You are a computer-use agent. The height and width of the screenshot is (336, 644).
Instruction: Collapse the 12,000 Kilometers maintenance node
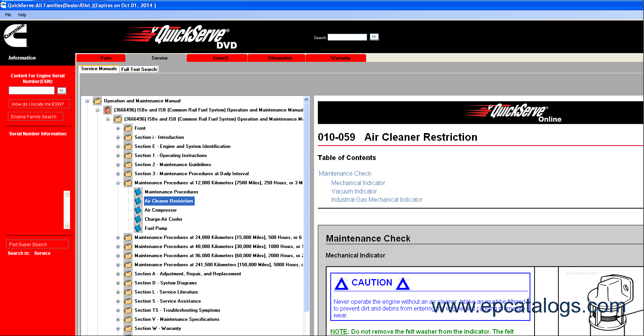point(118,183)
